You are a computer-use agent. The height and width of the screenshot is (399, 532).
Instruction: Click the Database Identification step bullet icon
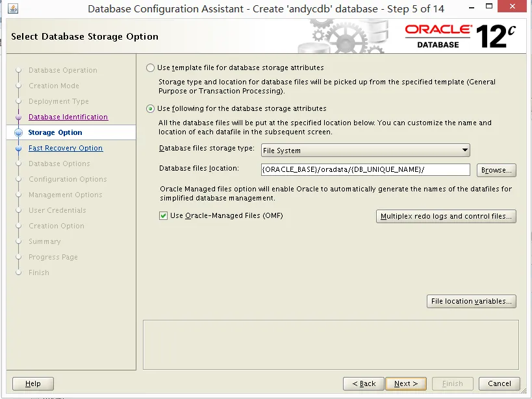tap(19, 117)
